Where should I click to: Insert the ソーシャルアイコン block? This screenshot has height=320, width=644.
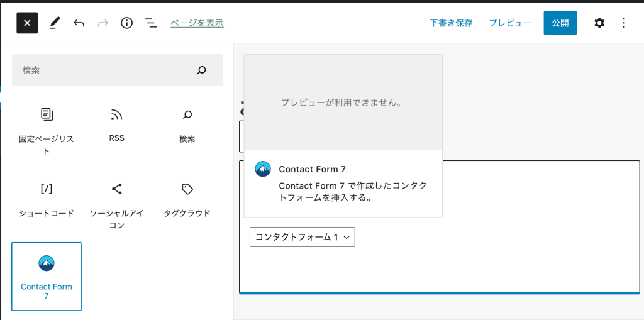coord(116,206)
